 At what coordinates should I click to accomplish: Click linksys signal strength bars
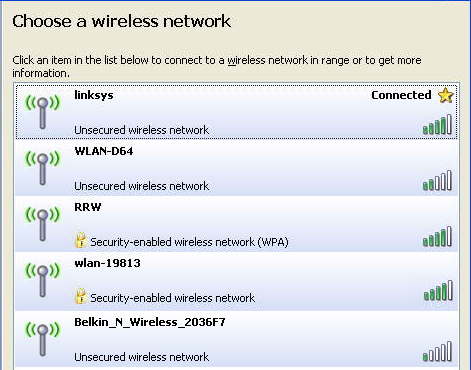[437, 124]
